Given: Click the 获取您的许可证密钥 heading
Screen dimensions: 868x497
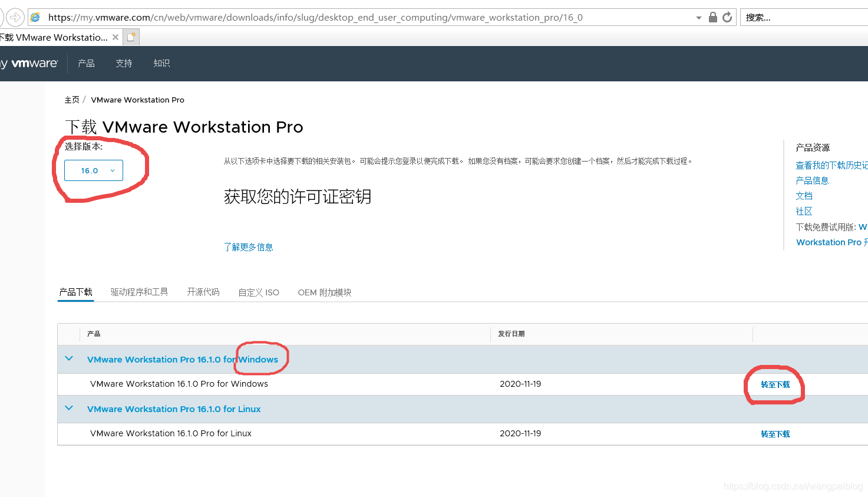Looking at the screenshot, I should (298, 196).
